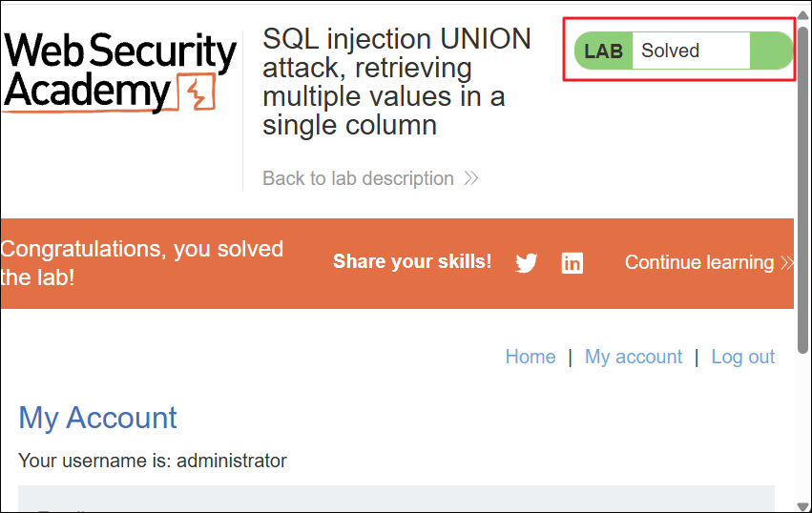Click Continue learning link
The width and height of the screenshot is (812, 513).
pyautogui.click(x=699, y=262)
